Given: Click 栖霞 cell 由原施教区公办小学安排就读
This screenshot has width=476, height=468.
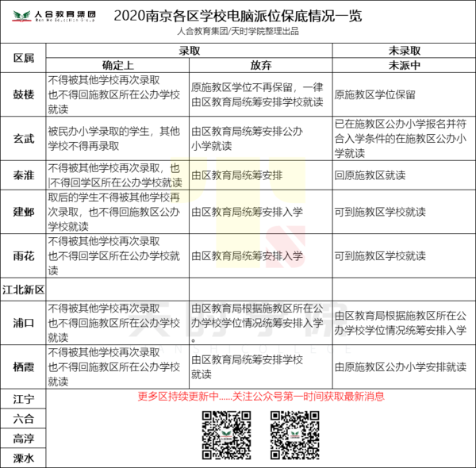Looking at the screenshot, I should pos(404,367).
